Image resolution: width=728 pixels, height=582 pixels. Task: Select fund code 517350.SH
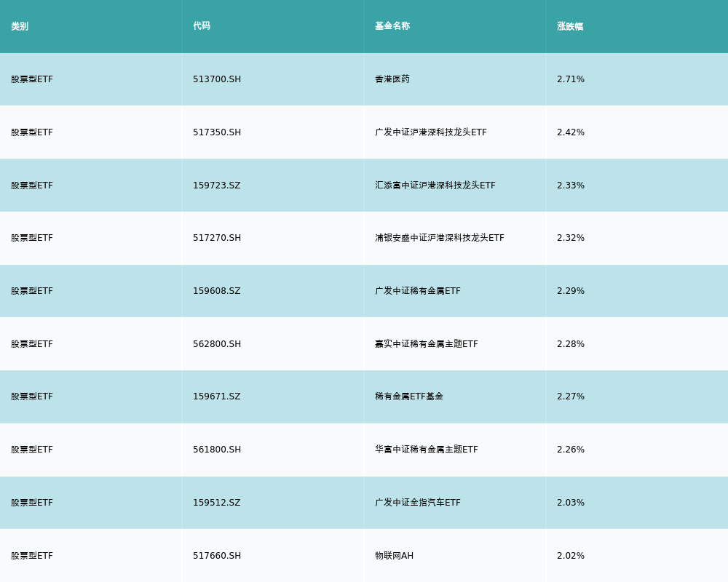click(217, 132)
